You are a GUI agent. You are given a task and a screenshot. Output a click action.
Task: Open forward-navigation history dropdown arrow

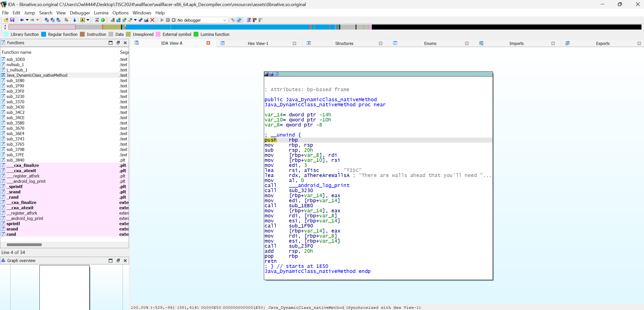[x=38, y=20]
